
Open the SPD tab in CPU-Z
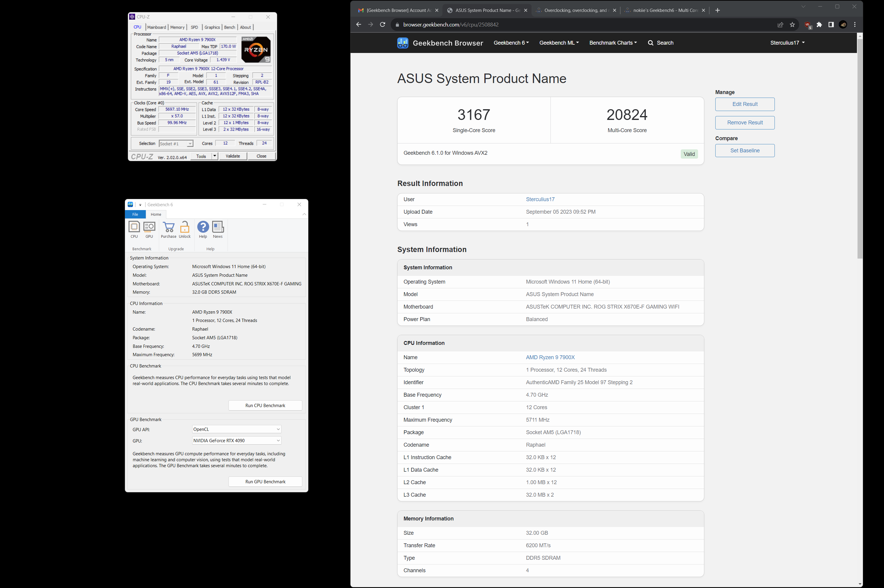pos(194,27)
